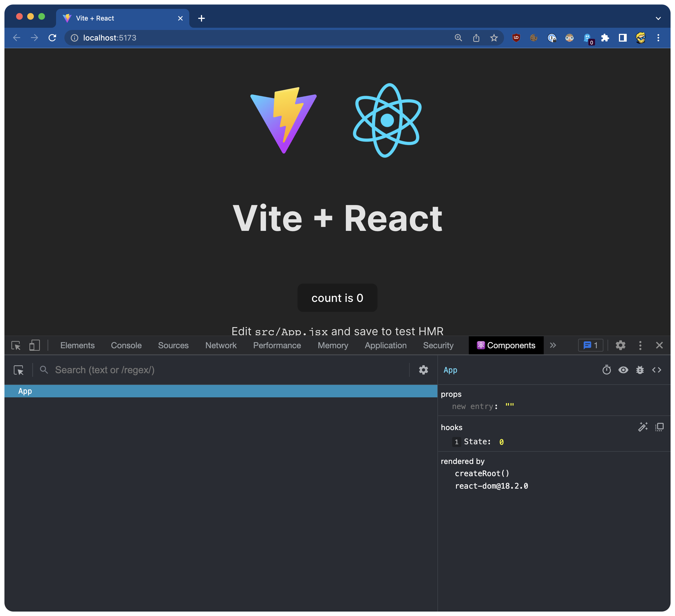Image resolution: width=675 pixels, height=616 pixels.
Task: Open React Components view settings gear
Action: pos(423,370)
